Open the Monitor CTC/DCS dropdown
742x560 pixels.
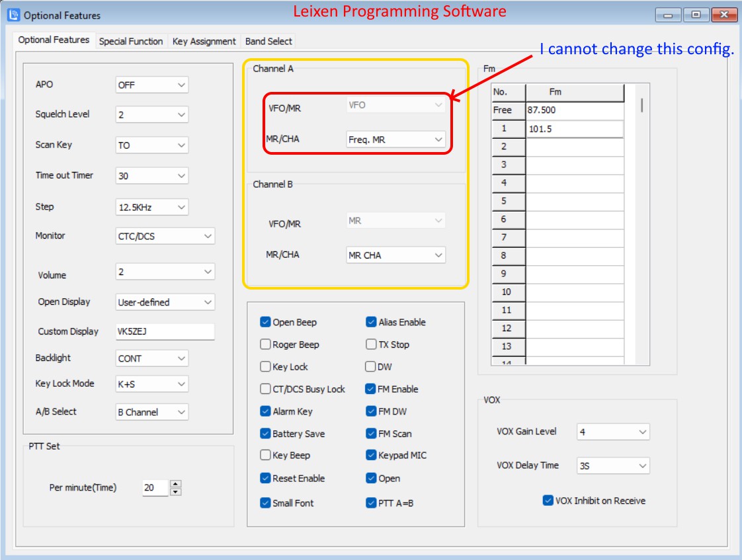tap(165, 236)
